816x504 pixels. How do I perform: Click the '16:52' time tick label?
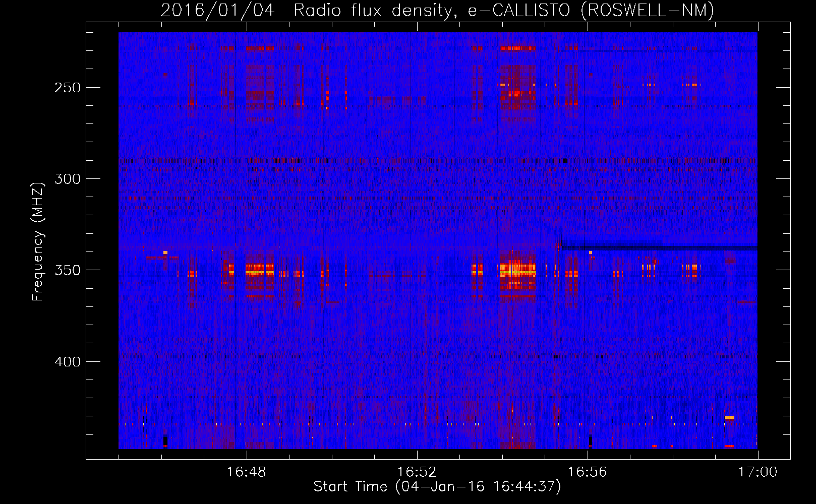[x=417, y=472]
